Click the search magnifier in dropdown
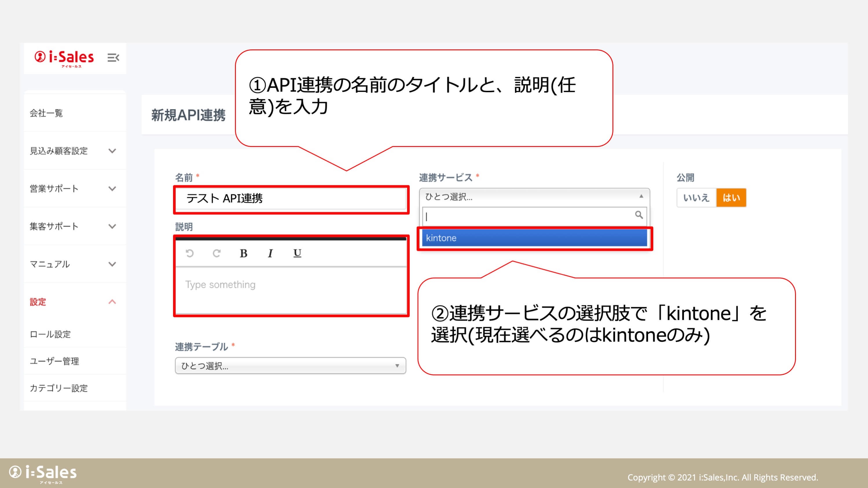 (x=638, y=215)
